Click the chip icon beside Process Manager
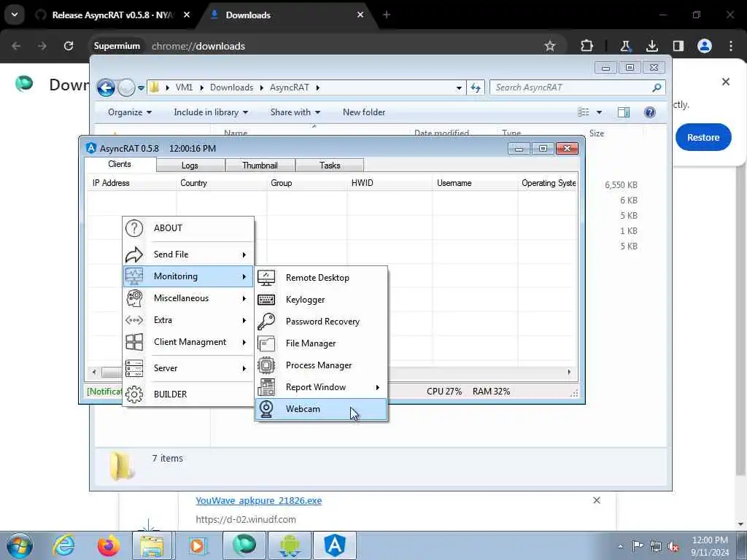Screen dimensions: 747x560 [266, 365]
